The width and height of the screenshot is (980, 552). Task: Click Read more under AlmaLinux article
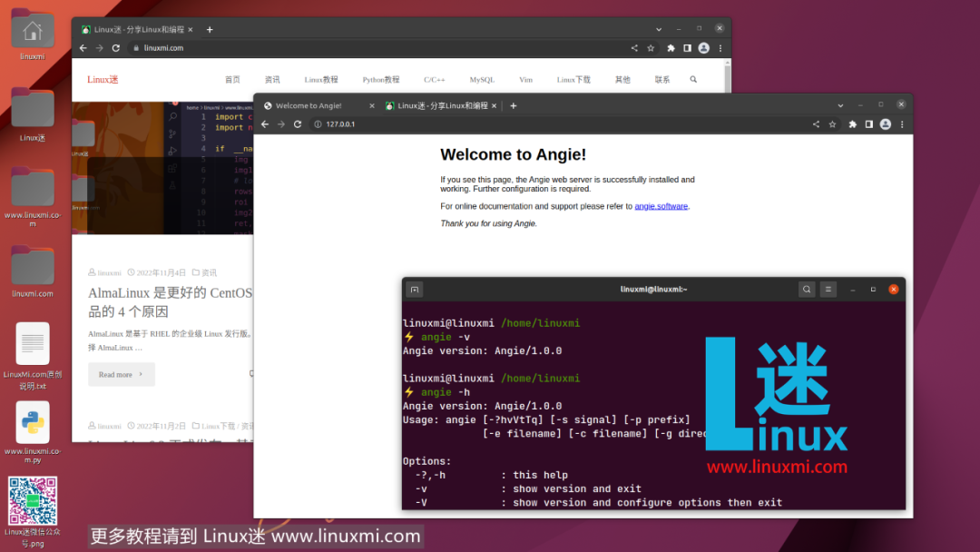[122, 374]
